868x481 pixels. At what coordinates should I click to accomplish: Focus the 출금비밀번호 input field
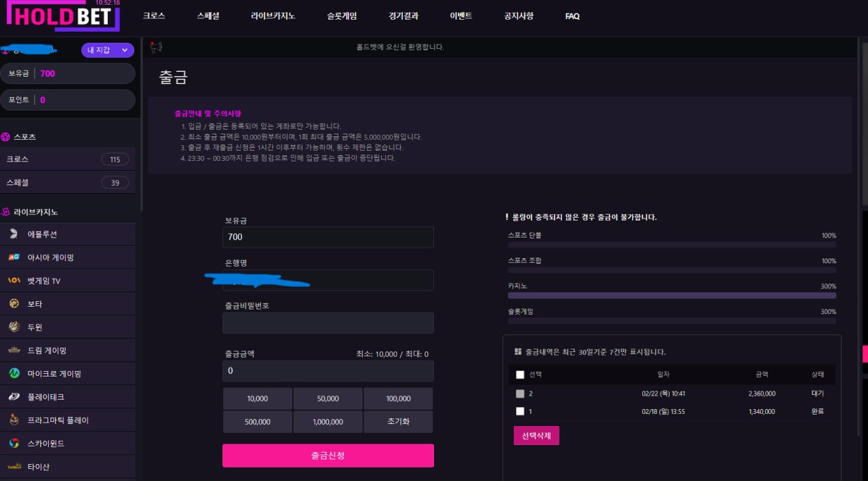(x=328, y=323)
